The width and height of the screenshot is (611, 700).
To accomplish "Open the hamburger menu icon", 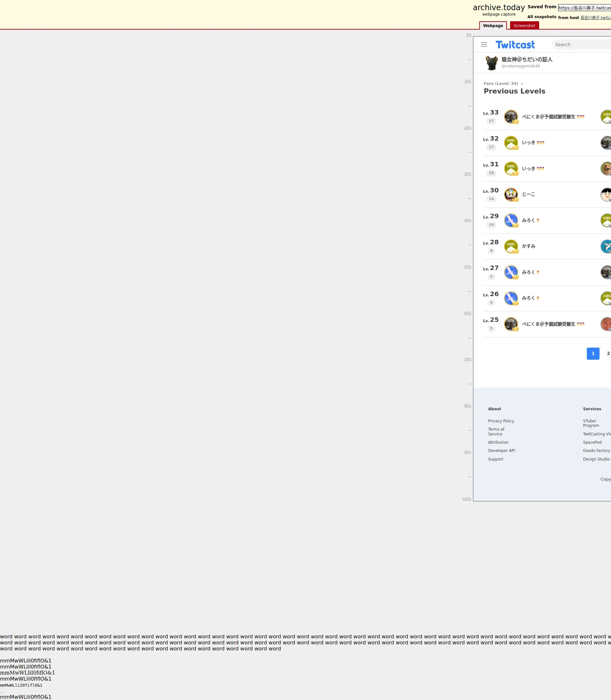I will pyautogui.click(x=484, y=45).
